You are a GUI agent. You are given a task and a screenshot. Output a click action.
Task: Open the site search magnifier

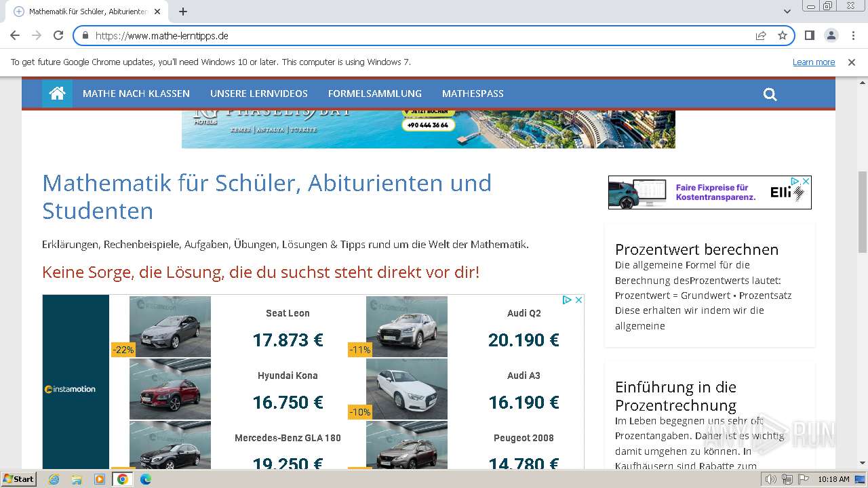770,94
